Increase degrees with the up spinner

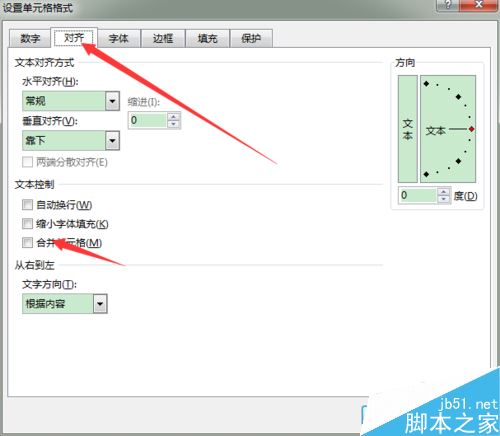point(443,191)
